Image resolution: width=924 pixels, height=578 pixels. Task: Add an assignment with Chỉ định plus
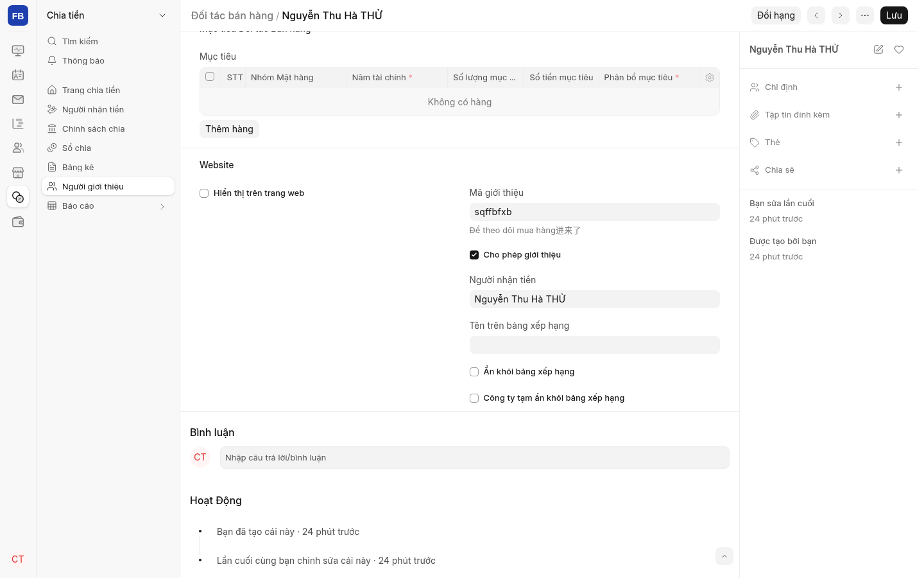(899, 87)
